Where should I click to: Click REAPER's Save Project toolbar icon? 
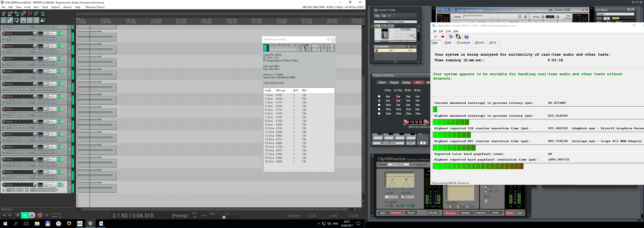point(17,14)
